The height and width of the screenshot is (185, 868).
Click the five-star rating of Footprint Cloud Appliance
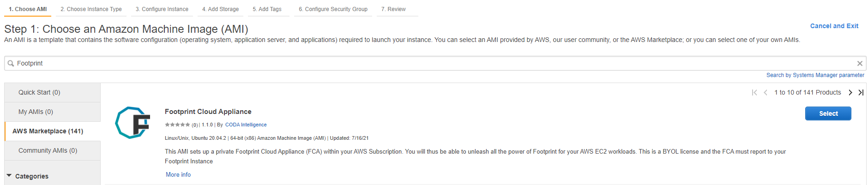pos(177,125)
